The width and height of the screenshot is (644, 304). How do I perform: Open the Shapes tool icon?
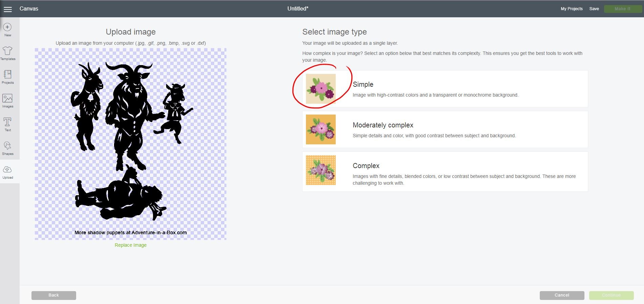pyautogui.click(x=7, y=146)
